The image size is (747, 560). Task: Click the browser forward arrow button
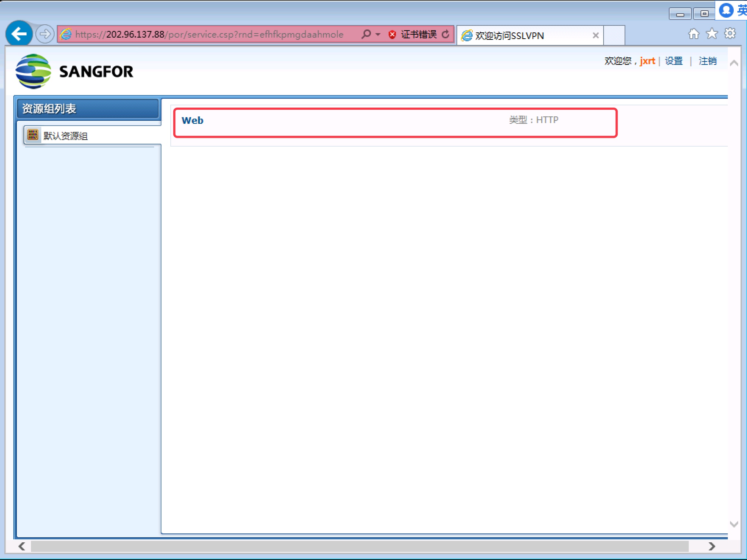[45, 34]
